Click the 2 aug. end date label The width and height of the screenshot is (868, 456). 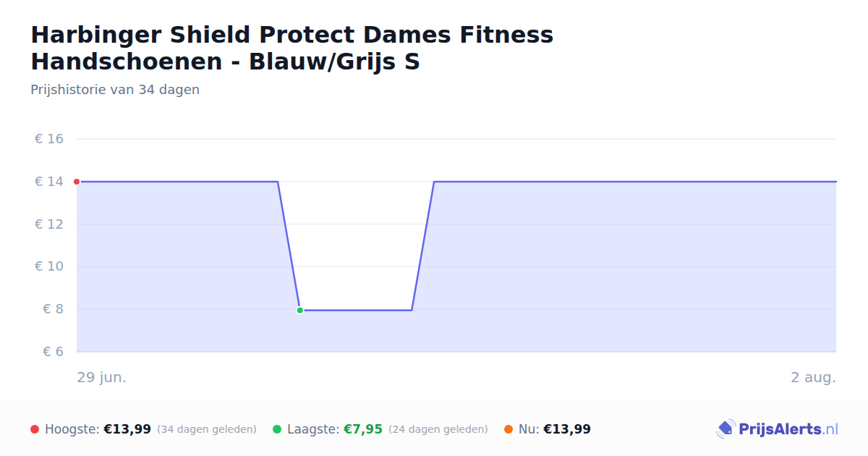pyautogui.click(x=813, y=377)
